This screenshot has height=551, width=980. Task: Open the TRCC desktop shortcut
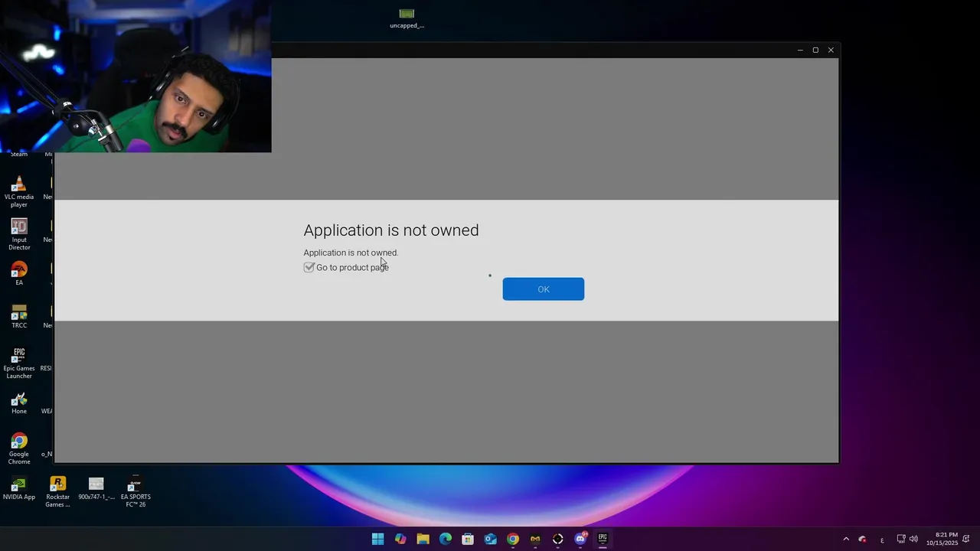(19, 317)
